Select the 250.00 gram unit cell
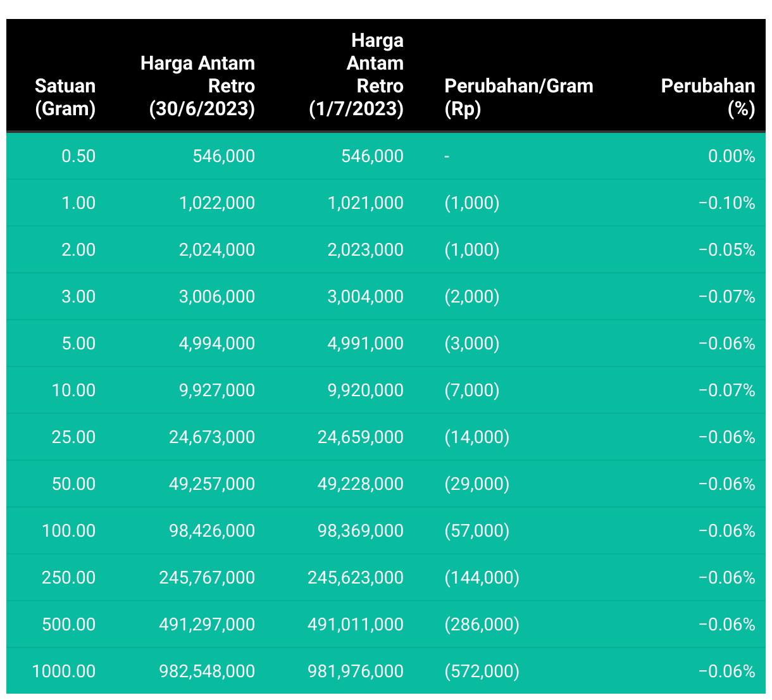772x700 pixels. 69,578
